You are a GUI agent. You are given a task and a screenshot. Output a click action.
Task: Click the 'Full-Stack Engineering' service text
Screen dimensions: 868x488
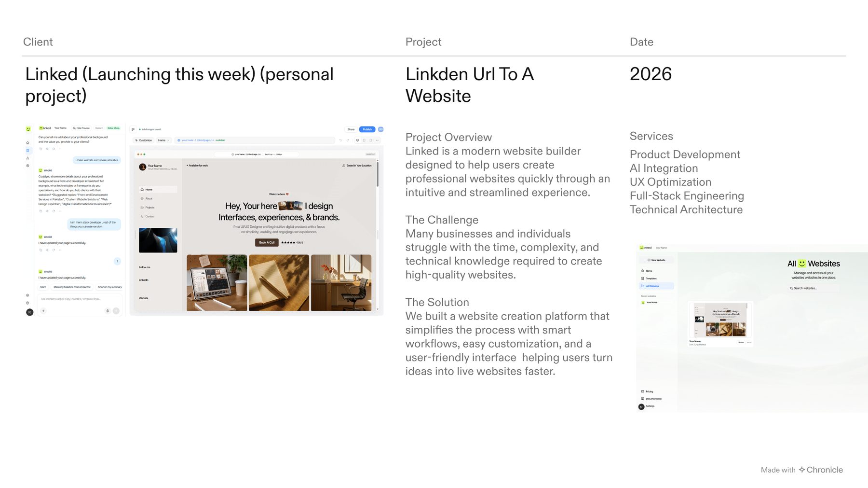tap(687, 196)
